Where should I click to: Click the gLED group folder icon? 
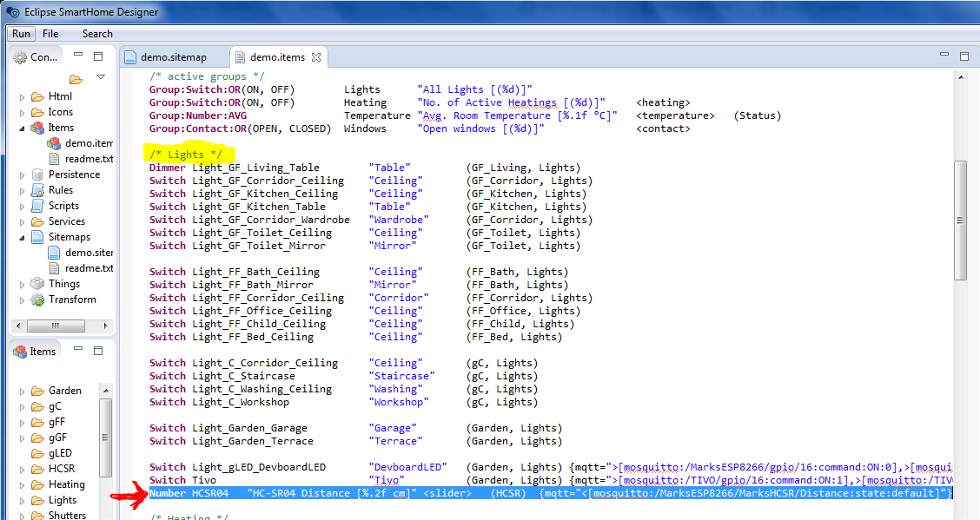[37, 454]
